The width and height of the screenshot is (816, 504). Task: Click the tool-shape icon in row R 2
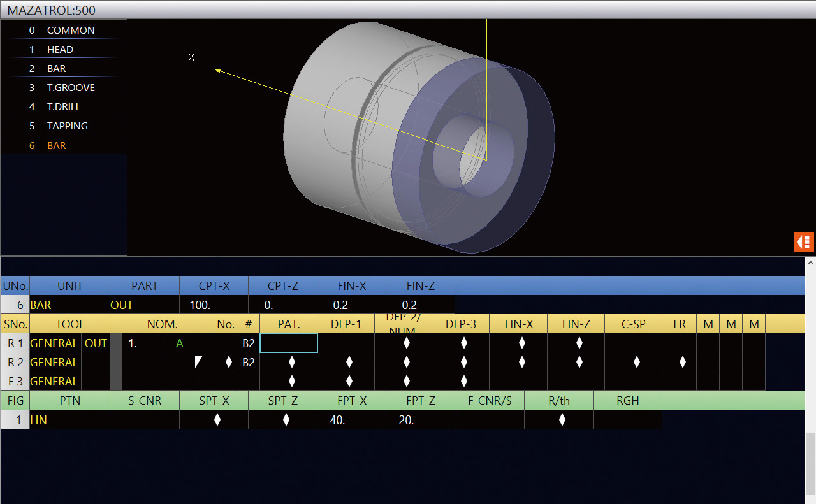click(198, 362)
